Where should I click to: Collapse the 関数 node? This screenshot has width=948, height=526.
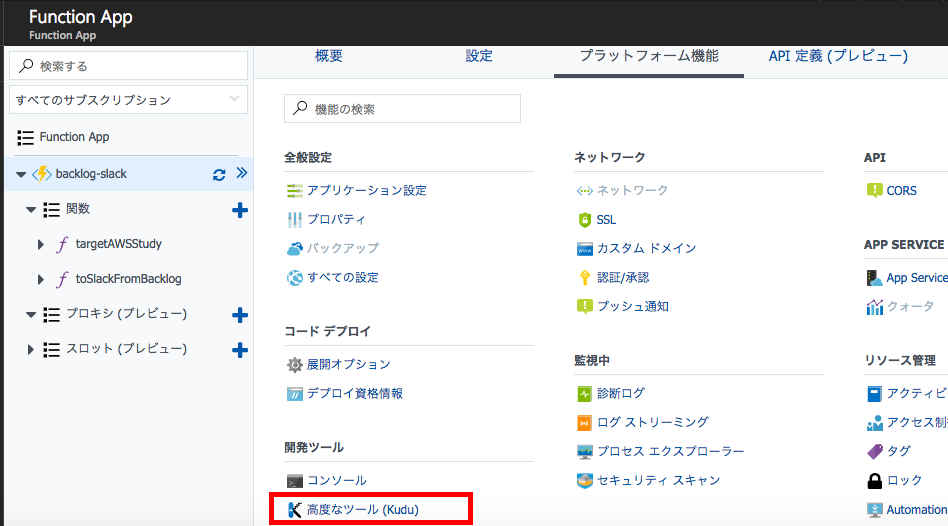click(31, 210)
